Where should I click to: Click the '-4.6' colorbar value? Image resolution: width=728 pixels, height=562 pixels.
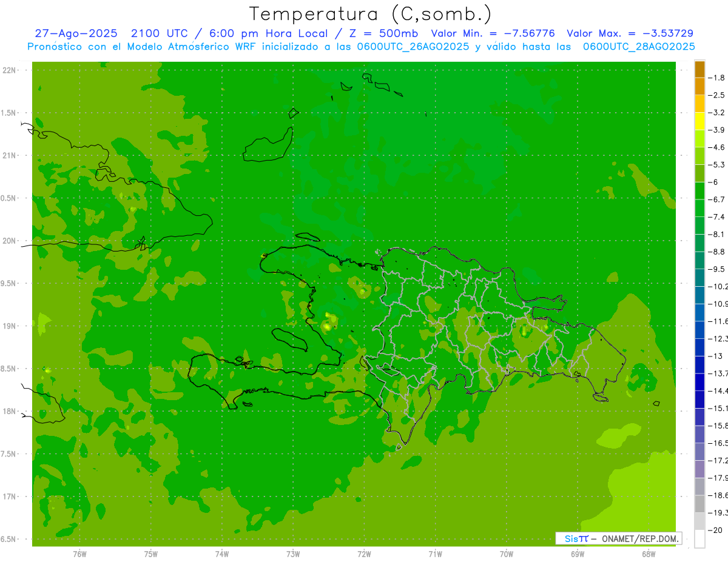(716, 147)
